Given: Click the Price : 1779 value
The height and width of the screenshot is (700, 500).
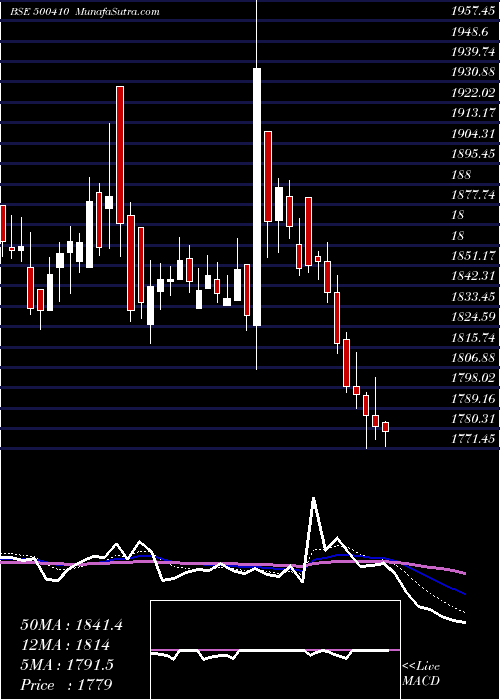Looking at the screenshot, I should coord(66,684).
